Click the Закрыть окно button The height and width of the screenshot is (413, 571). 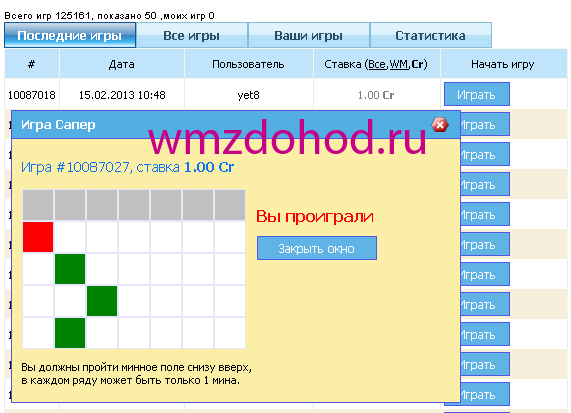[x=317, y=248]
